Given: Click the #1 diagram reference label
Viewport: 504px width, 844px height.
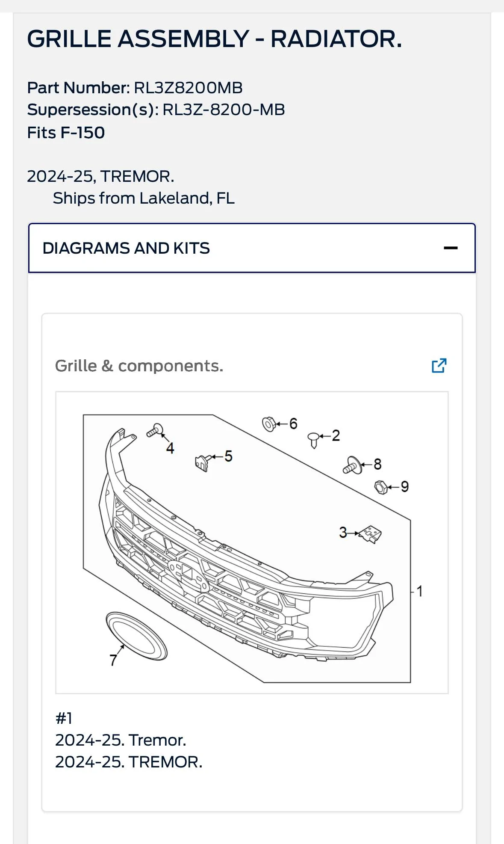Looking at the screenshot, I should [64, 718].
